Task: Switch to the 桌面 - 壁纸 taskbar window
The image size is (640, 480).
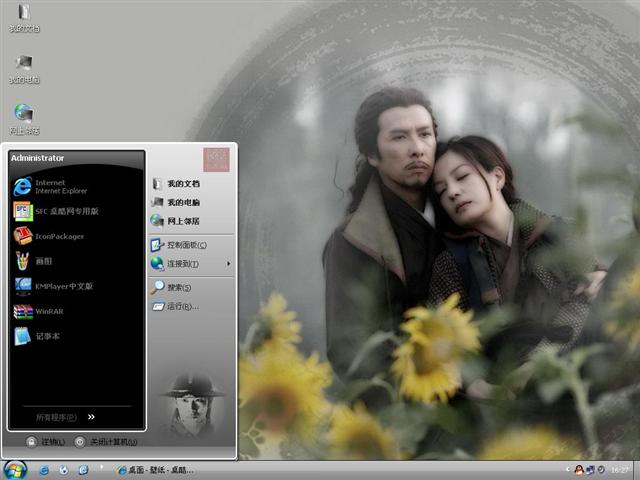Action: [x=155, y=470]
